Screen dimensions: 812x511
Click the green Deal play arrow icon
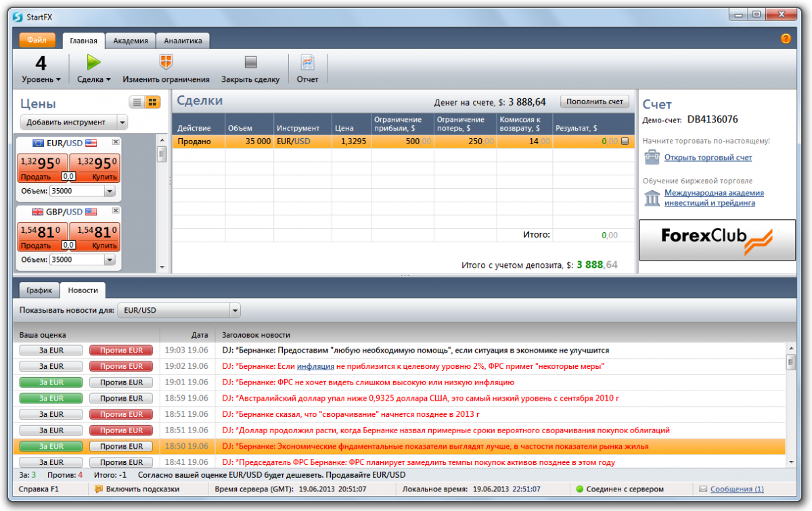click(x=93, y=63)
